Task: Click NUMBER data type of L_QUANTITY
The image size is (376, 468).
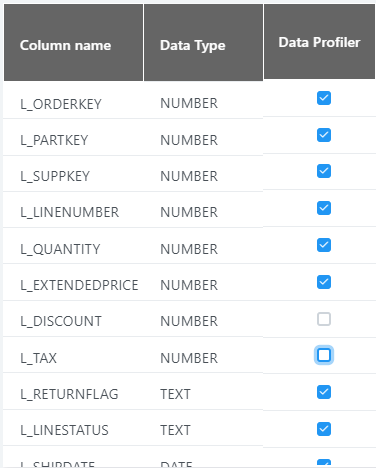Action: pos(189,249)
